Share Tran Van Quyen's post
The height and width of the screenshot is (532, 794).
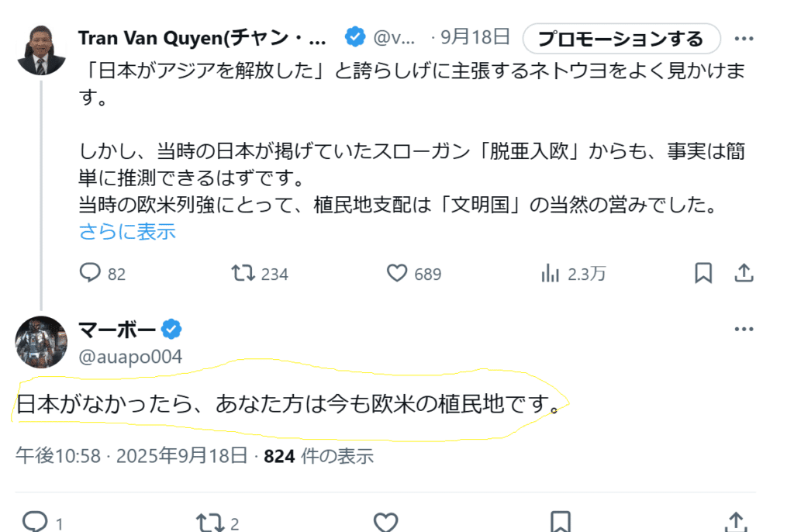pos(744,273)
